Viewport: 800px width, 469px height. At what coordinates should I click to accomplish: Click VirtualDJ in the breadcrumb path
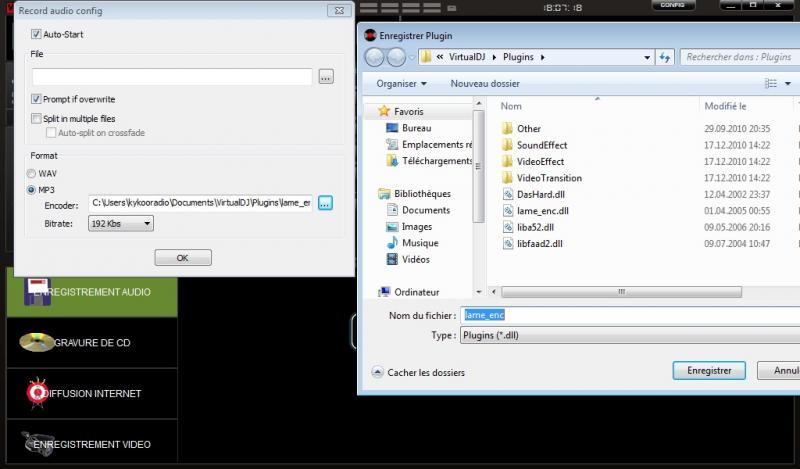tap(467, 57)
